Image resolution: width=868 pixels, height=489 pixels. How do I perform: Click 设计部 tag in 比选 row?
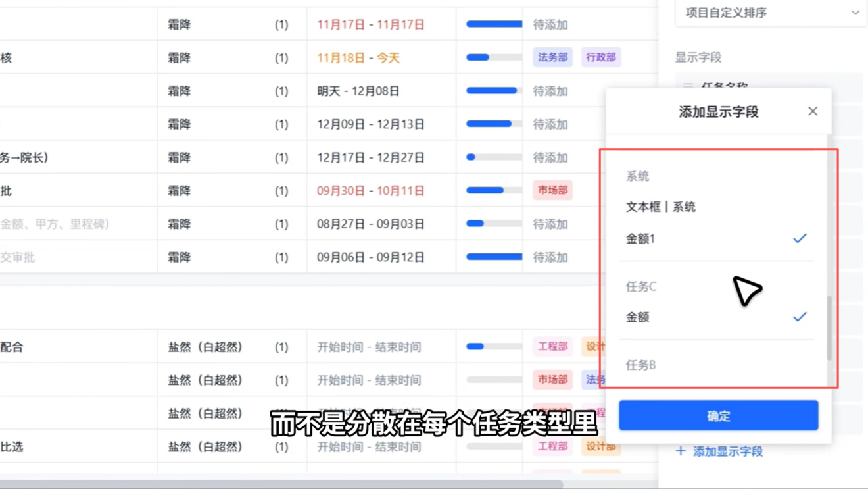coord(600,446)
